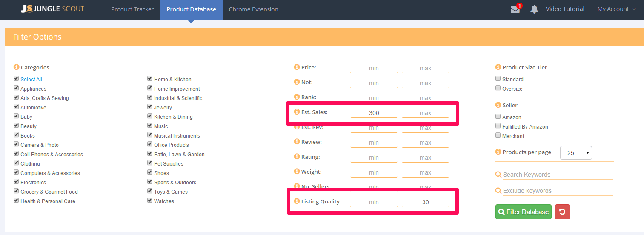Open the Products per page dropdown
Viewport: 644px width, 235px height.
tap(576, 152)
